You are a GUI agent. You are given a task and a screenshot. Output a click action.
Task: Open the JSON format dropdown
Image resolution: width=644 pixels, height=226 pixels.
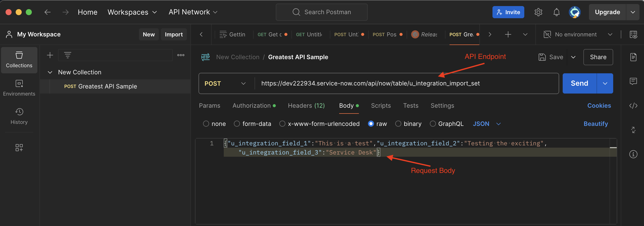(x=486, y=124)
